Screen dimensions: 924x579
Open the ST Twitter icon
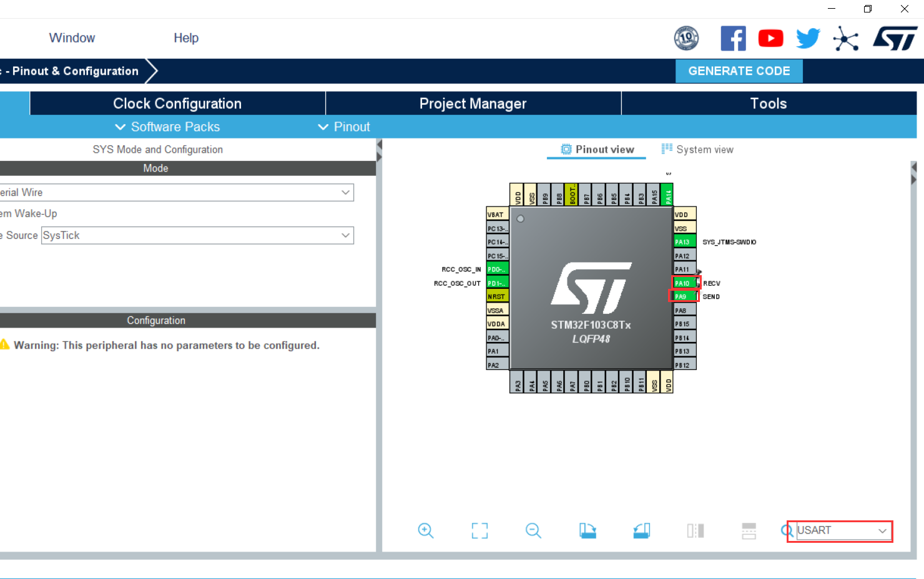[808, 39]
